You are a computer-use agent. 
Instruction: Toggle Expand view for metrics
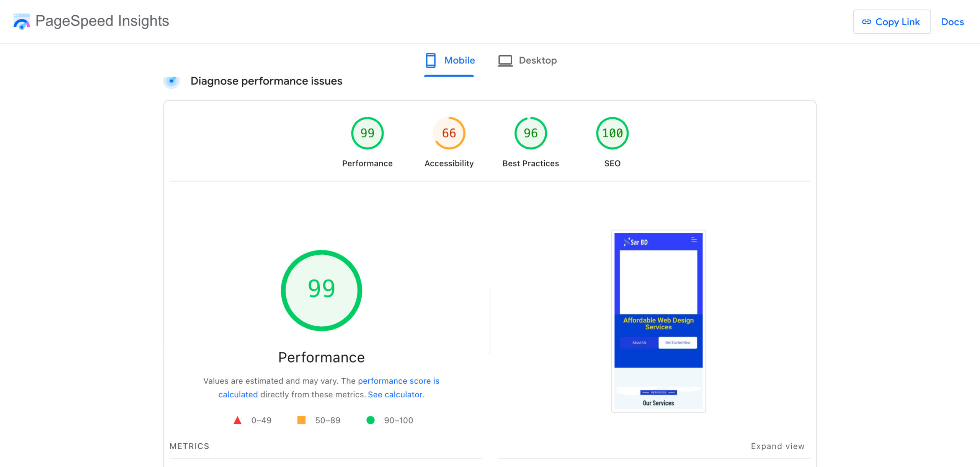click(777, 446)
